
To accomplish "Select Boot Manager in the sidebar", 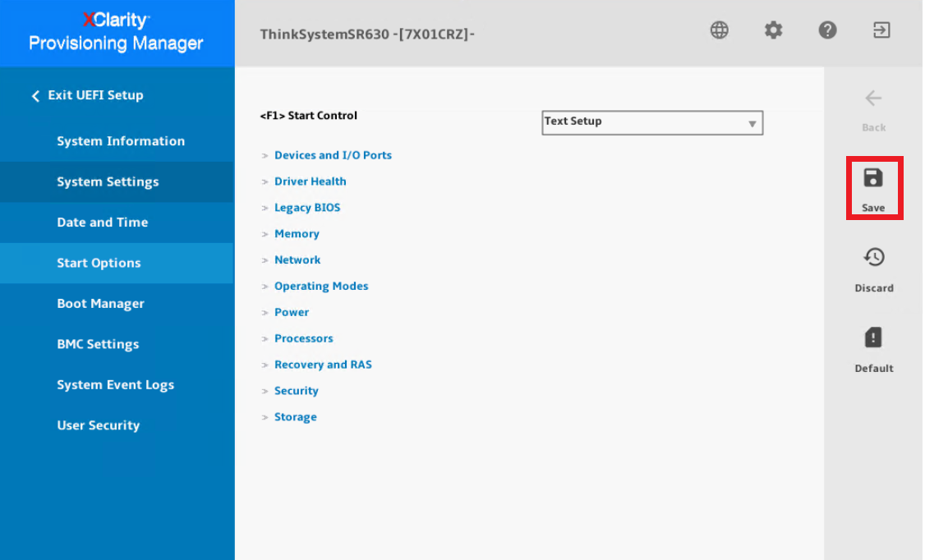I will pyautogui.click(x=100, y=303).
